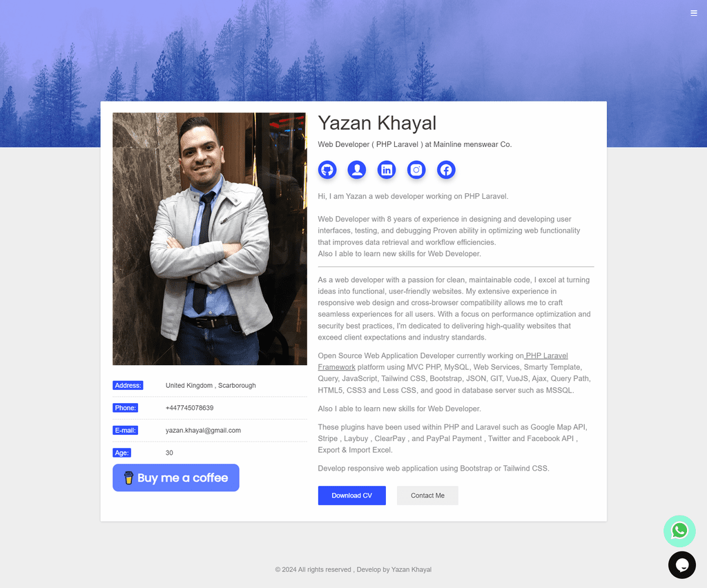Open the black chat bubble widget
Screen dimensions: 707x588
pos(681,565)
